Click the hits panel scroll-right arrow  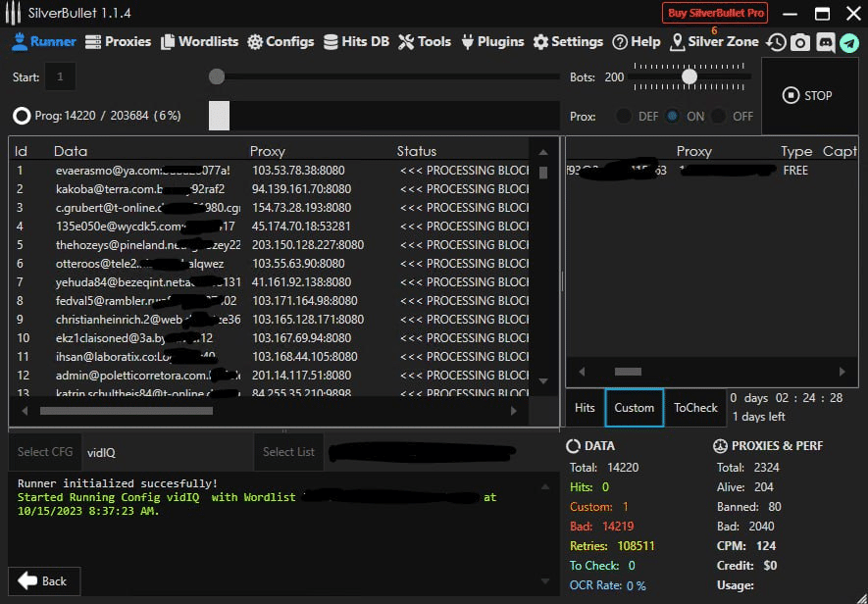pyautogui.click(x=842, y=372)
